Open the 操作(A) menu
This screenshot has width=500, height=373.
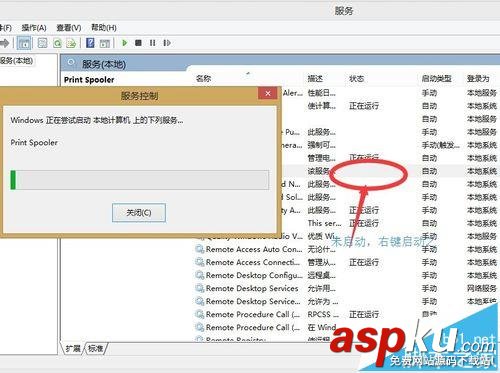(x=34, y=28)
